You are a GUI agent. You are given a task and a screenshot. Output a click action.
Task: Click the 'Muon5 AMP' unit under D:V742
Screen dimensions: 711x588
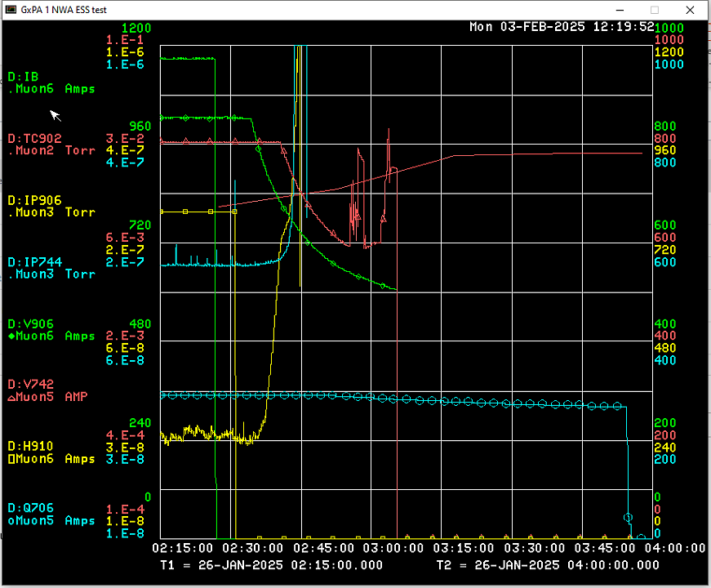tap(51, 397)
